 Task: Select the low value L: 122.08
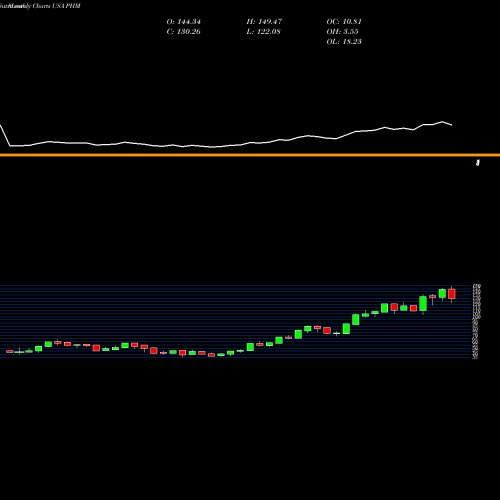click(264, 32)
